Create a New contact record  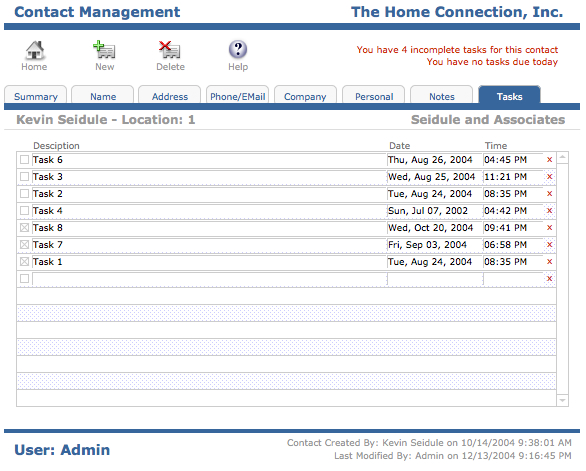click(104, 50)
